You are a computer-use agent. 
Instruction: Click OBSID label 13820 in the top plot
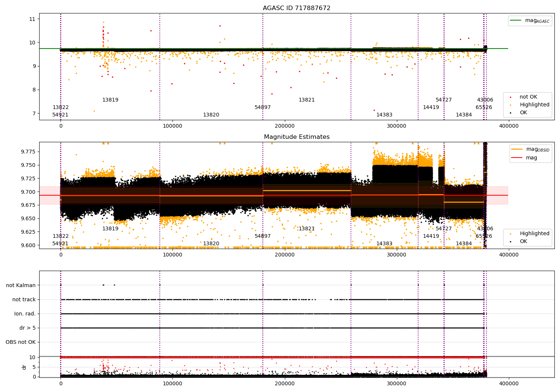point(211,115)
